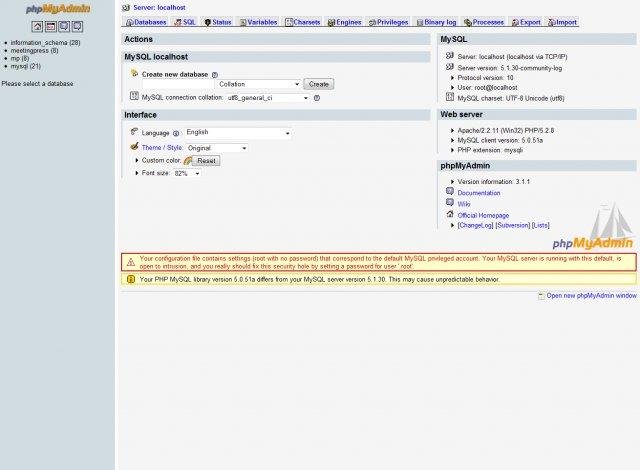Image resolution: width=640 pixels, height=470 pixels.
Task: Click the Official Homepage house icon
Action: (x=450, y=214)
